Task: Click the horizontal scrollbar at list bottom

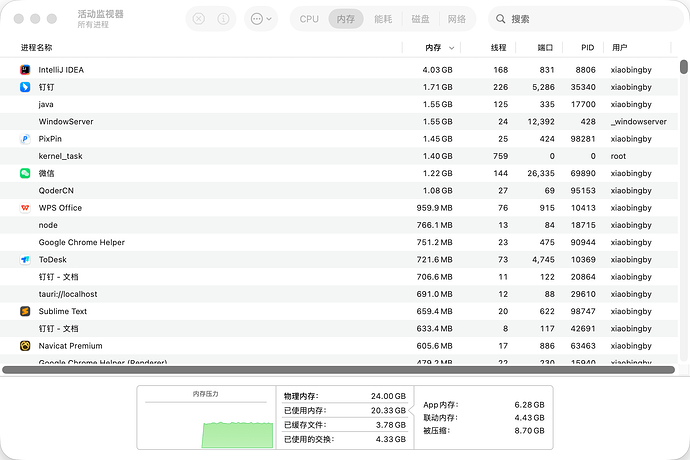Action: 338,370
